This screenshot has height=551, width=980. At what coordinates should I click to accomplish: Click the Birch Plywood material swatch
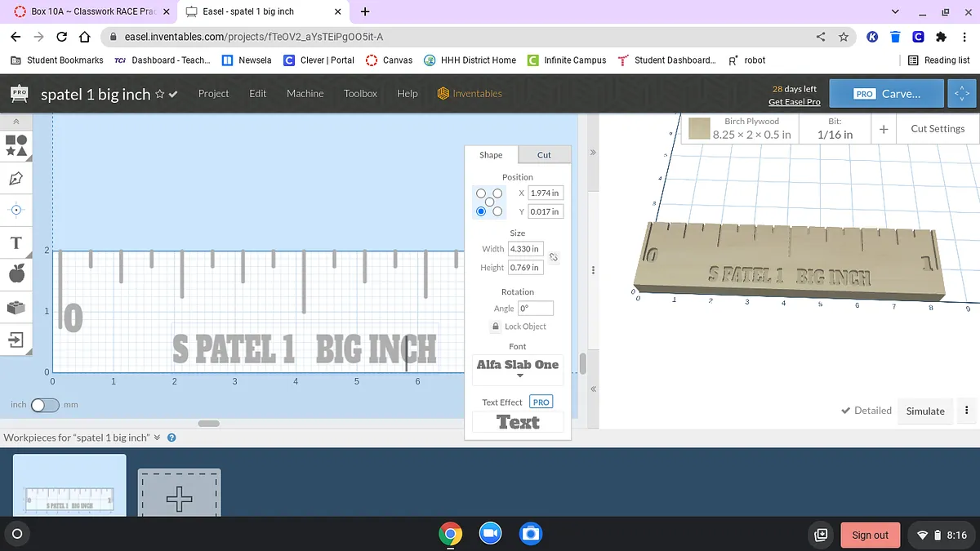(698, 129)
